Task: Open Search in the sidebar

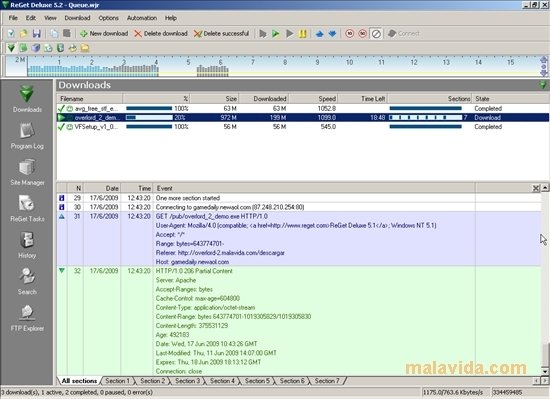Action: [x=27, y=282]
